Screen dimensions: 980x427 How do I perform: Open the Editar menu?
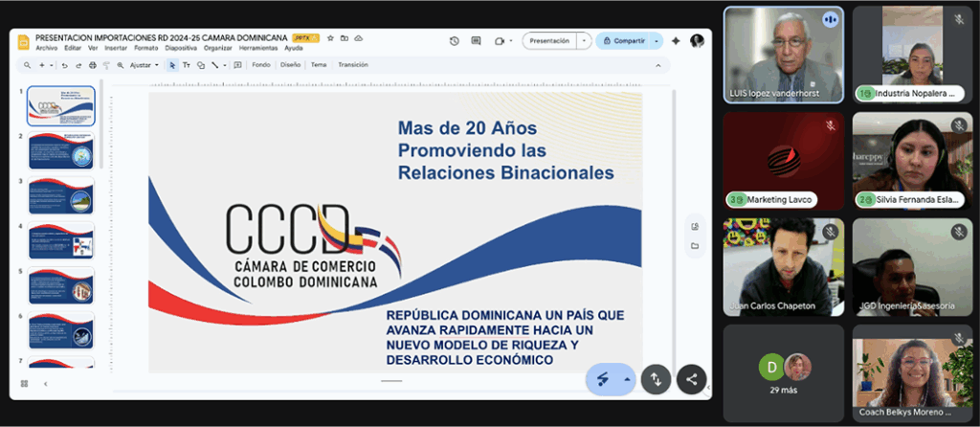(x=73, y=48)
